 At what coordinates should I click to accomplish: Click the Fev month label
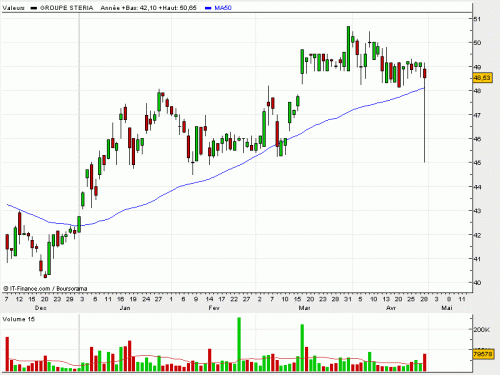(x=214, y=308)
